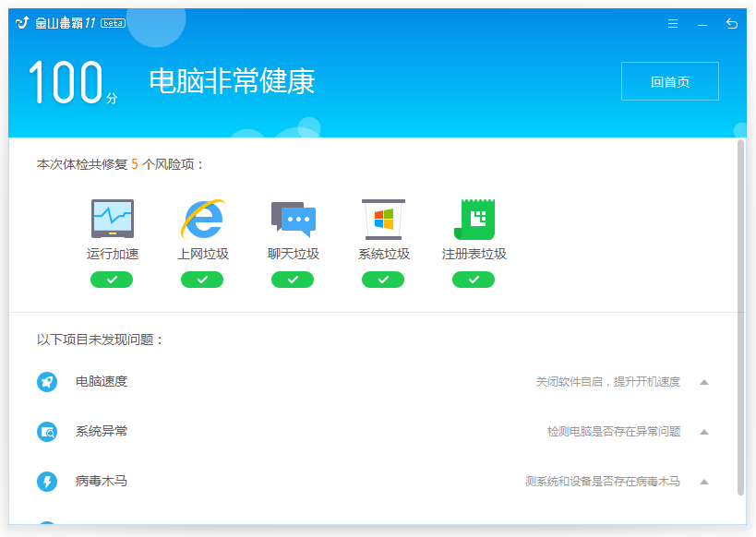Minimize the 金山毒霸 window

point(702,24)
